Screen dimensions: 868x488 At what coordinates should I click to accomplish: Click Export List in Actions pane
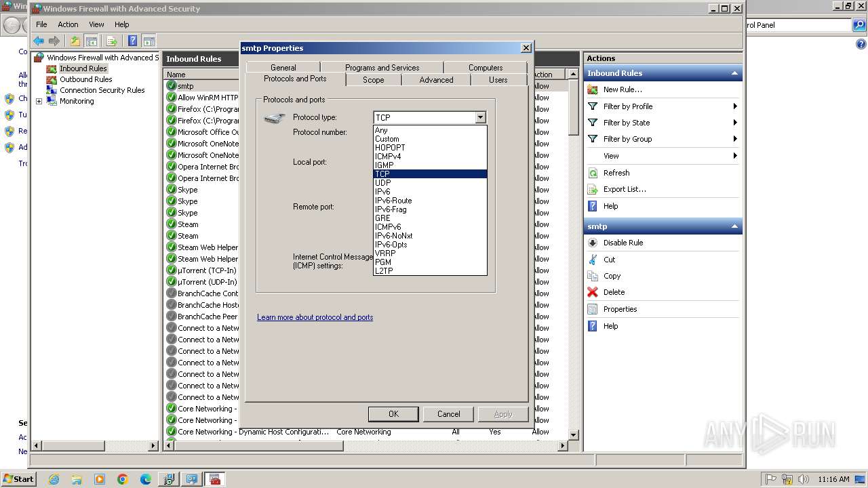(x=625, y=189)
